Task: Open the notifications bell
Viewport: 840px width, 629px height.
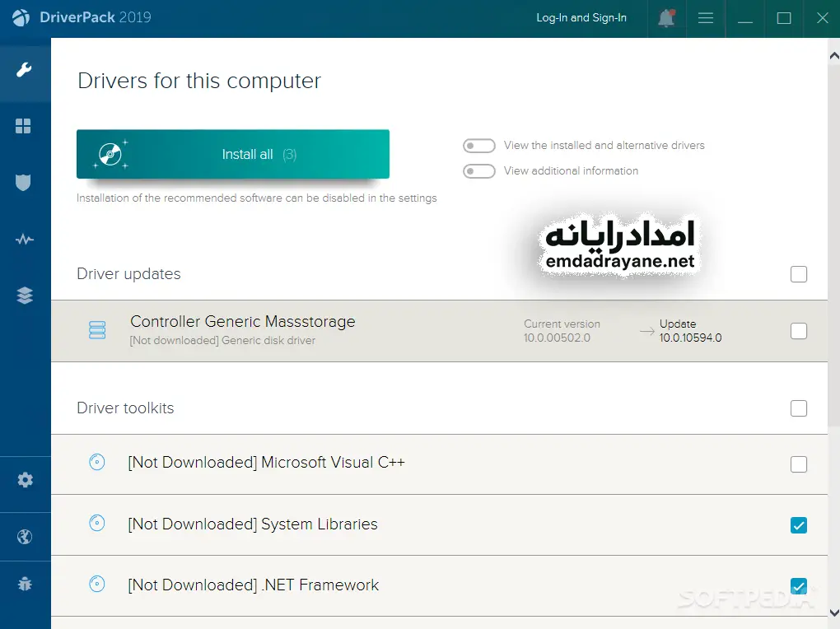Action: point(666,18)
